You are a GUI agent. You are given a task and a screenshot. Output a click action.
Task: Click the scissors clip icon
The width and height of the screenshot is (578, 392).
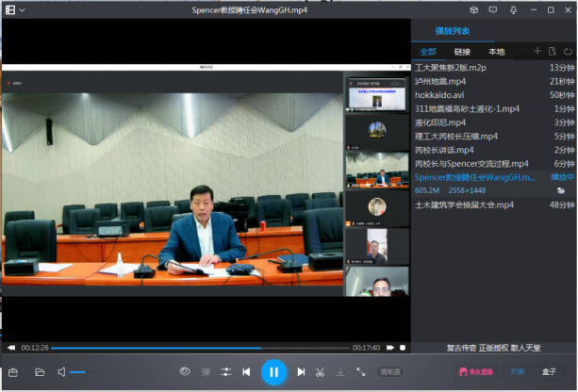pos(321,372)
